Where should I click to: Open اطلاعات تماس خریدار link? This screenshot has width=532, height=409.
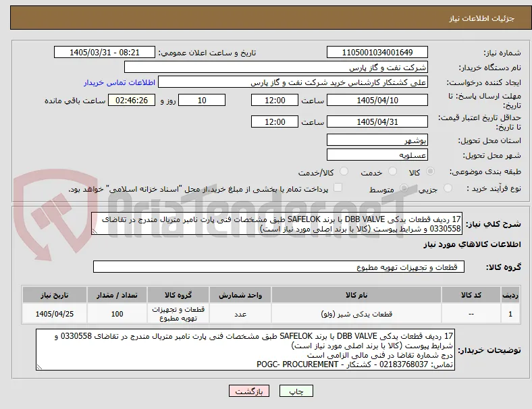click(x=119, y=82)
